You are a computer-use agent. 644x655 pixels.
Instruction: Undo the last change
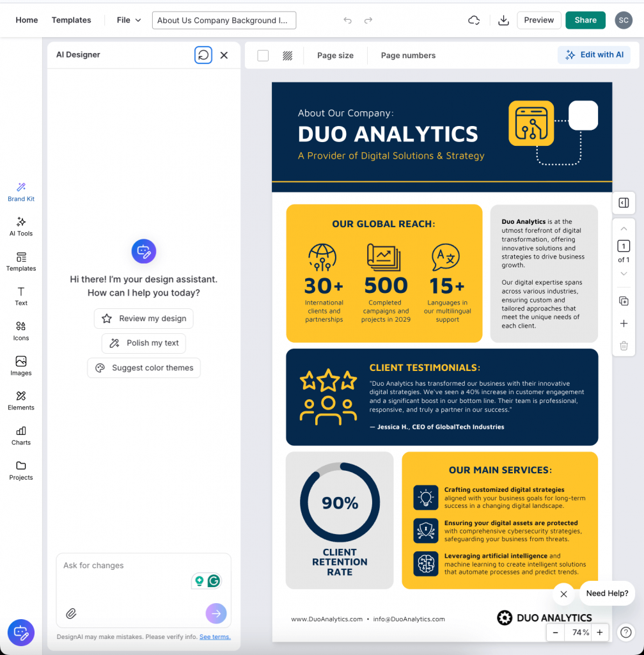click(x=347, y=20)
